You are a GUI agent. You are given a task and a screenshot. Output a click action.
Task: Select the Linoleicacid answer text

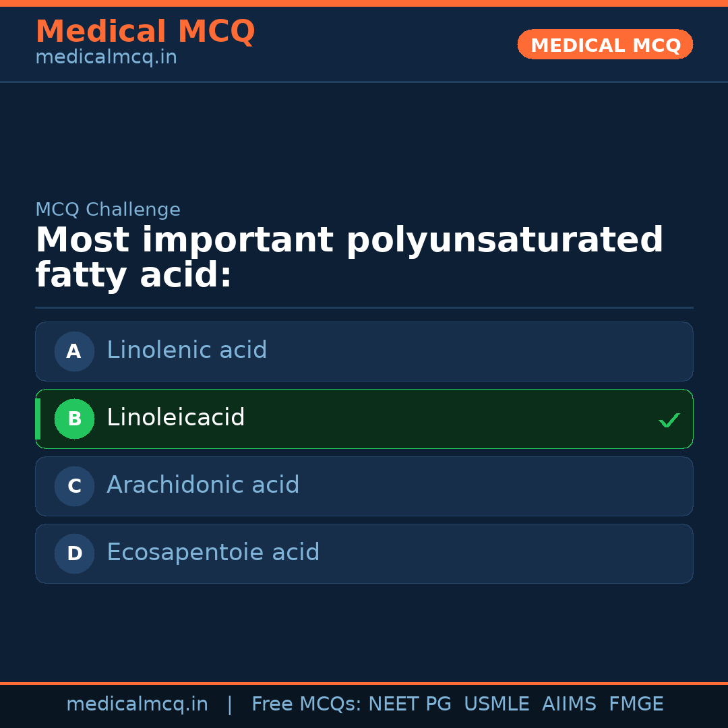pyautogui.click(x=175, y=418)
